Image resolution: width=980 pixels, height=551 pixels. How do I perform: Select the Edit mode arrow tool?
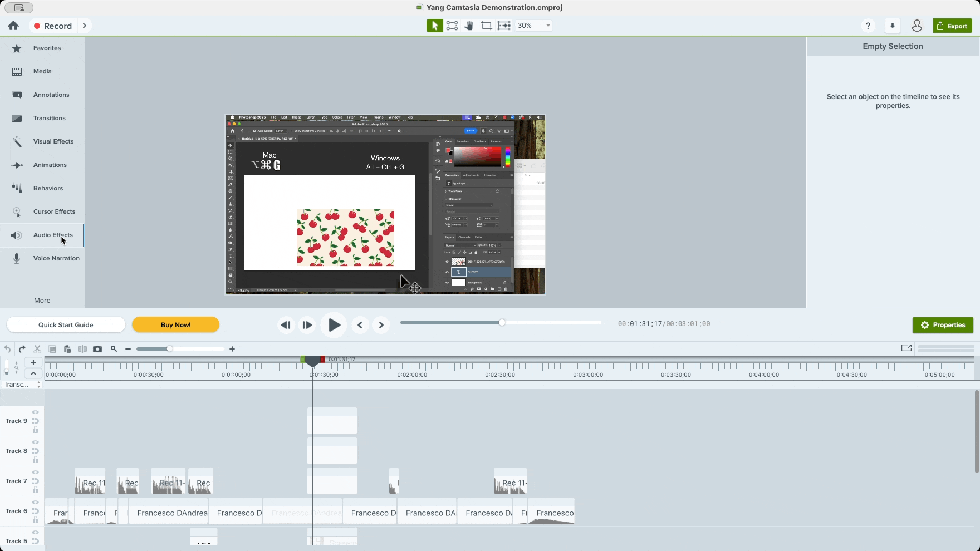click(x=434, y=26)
